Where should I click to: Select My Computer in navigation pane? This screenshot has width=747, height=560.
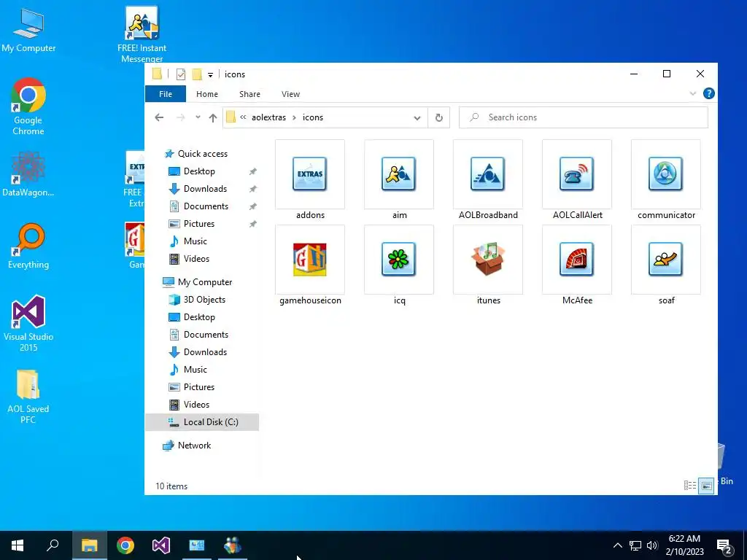pyautogui.click(x=205, y=282)
